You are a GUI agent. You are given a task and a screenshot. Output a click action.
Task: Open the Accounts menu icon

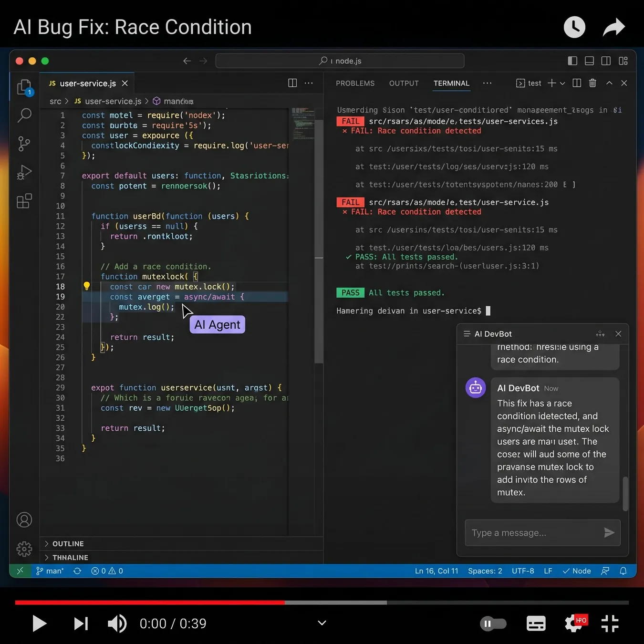pyautogui.click(x=24, y=519)
